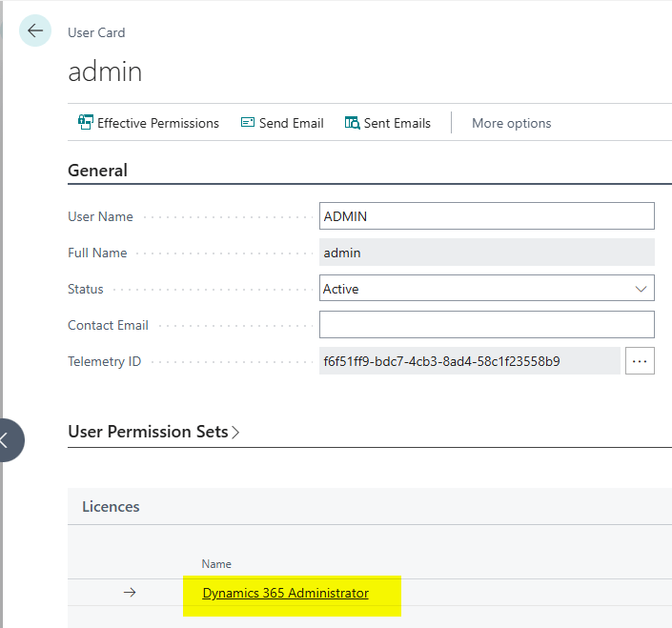Open Dynamics 365 Administrator licence link
This screenshot has height=628, width=672.
pos(285,593)
